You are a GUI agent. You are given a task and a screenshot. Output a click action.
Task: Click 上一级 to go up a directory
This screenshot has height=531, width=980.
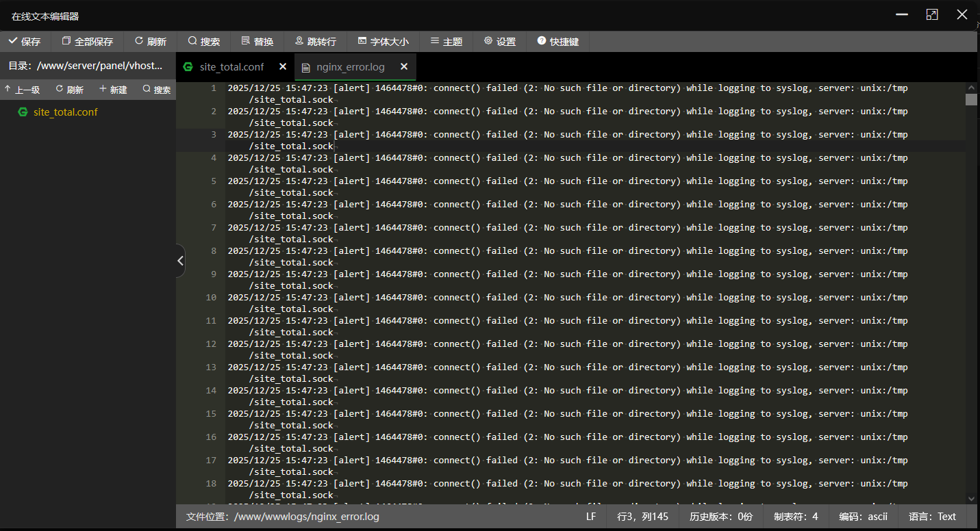tap(23, 89)
